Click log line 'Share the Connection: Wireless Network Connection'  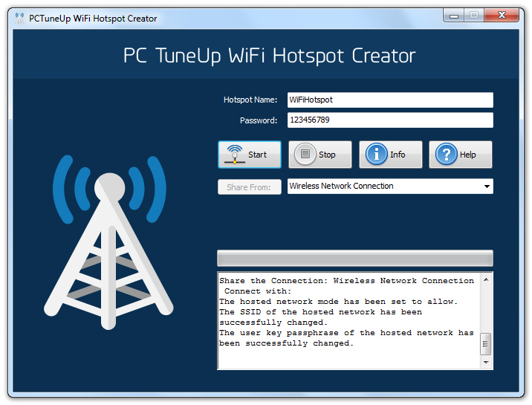(x=346, y=281)
